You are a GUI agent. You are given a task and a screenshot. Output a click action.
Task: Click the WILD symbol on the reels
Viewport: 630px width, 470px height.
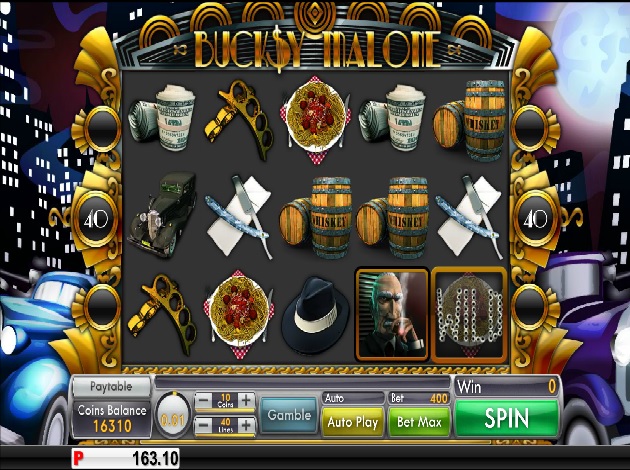(469, 313)
